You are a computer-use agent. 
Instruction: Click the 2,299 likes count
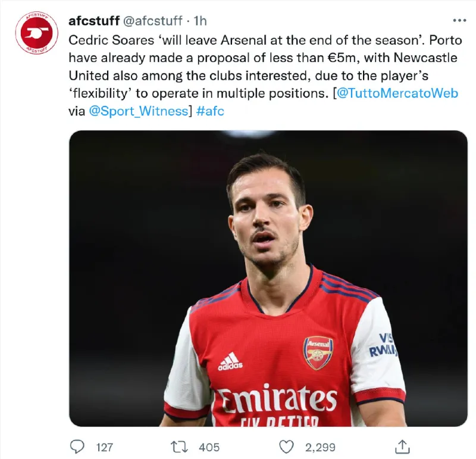click(320, 447)
